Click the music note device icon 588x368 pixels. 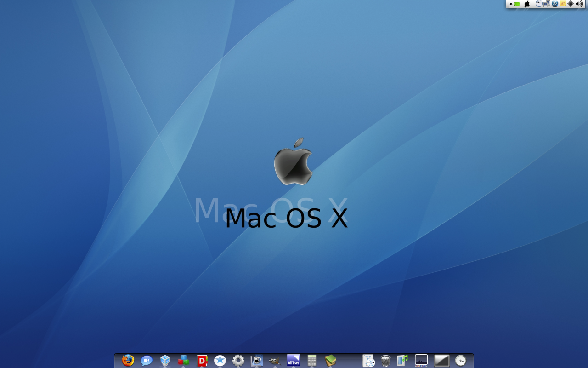[x=402, y=361]
